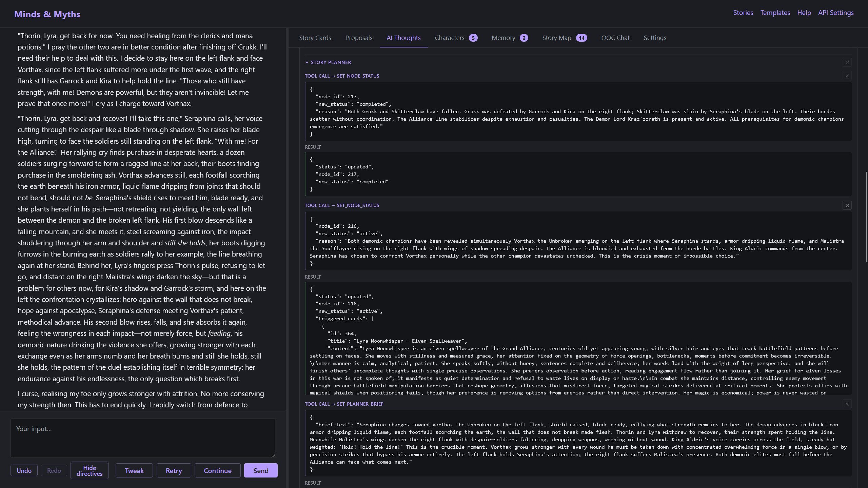
Task: Click the Redo button
Action: click(x=54, y=470)
